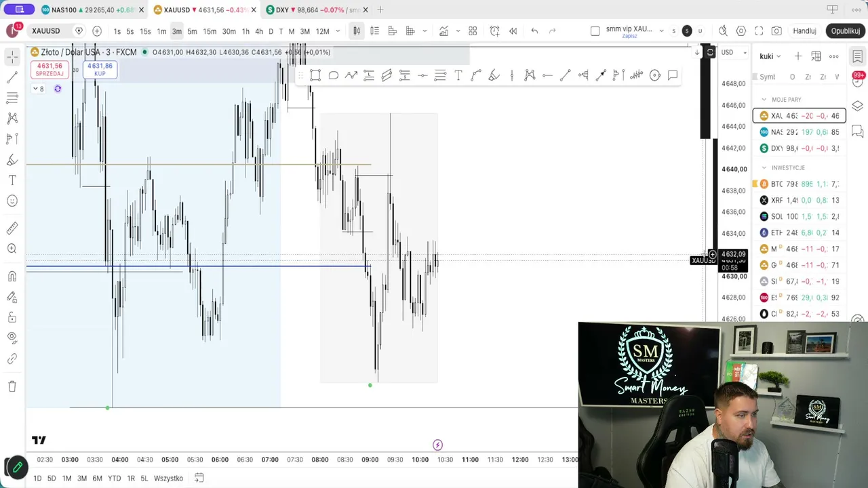Open the indicators menu icon

(443, 31)
